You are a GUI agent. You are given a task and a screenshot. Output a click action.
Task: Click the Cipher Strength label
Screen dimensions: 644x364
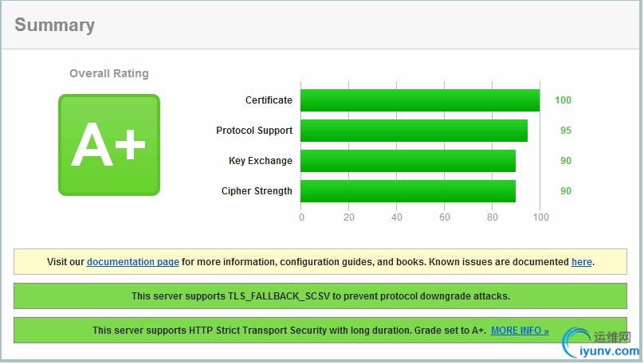pos(257,191)
